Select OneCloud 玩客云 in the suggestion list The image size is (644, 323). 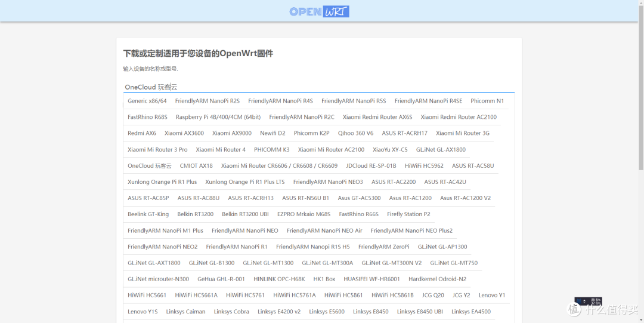click(150, 166)
